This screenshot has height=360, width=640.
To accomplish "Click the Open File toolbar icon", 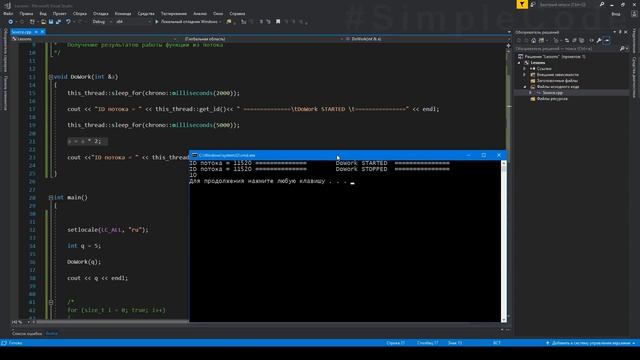I will pyautogui.click(x=43, y=22).
